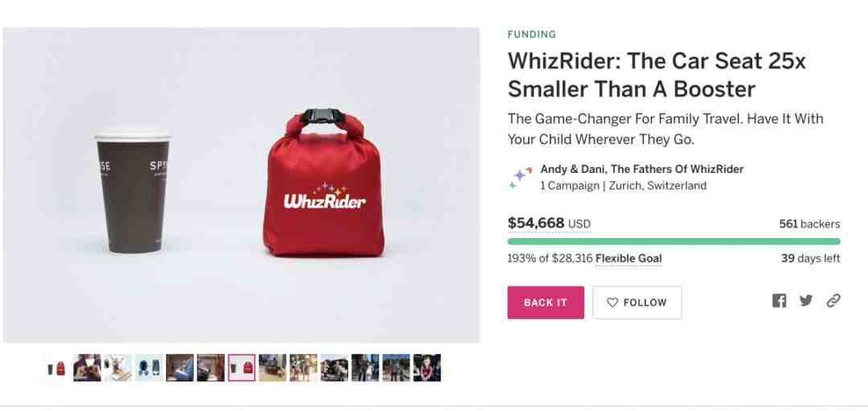Select the first cup-and-bag thumbnail

[56, 368]
